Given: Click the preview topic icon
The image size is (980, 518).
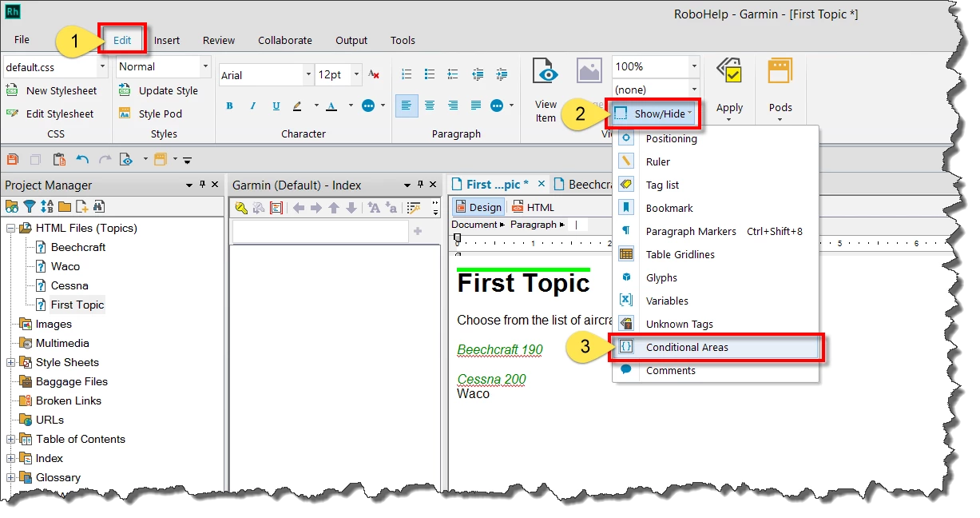Looking at the screenshot, I should (x=126, y=159).
